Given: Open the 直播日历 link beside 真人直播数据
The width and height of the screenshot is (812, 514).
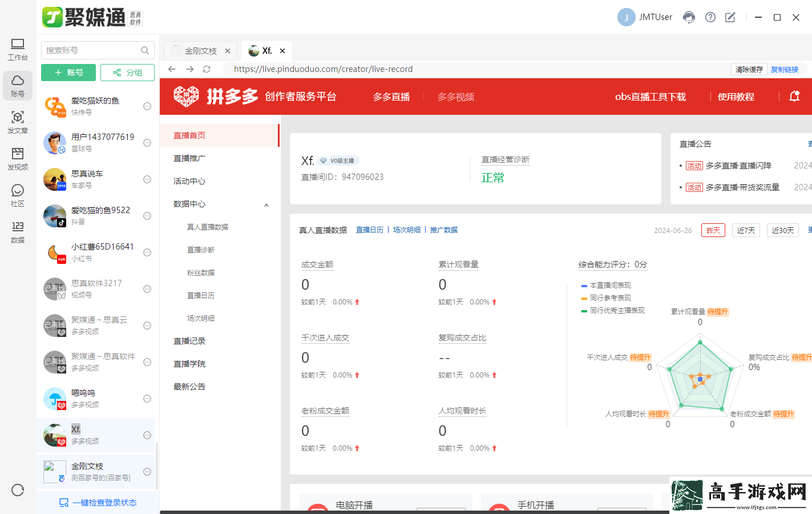Looking at the screenshot, I should coord(370,230).
